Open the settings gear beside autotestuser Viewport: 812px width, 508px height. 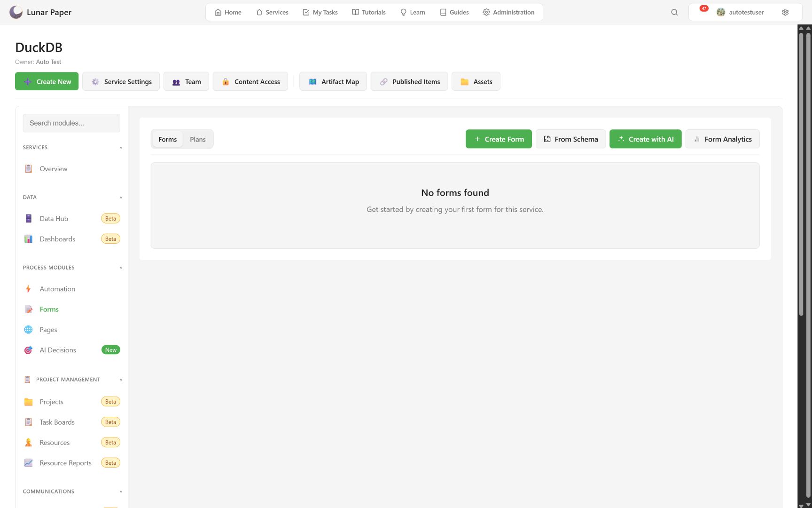(x=785, y=12)
